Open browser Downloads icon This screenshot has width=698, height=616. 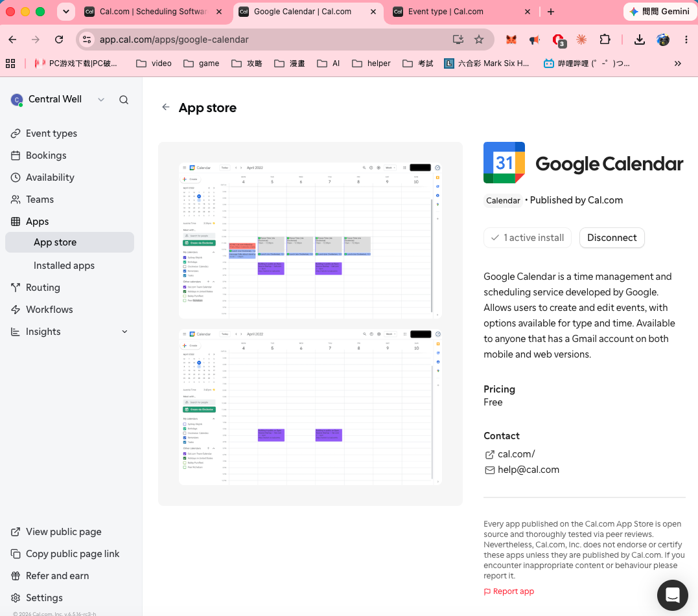click(639, 40)
